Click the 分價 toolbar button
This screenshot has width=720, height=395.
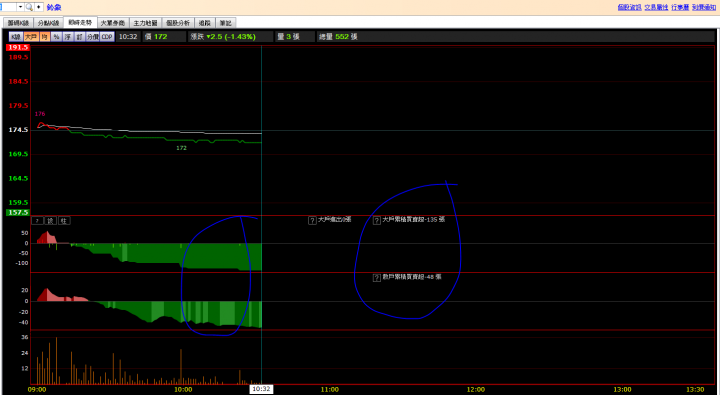tap(93, 37)
